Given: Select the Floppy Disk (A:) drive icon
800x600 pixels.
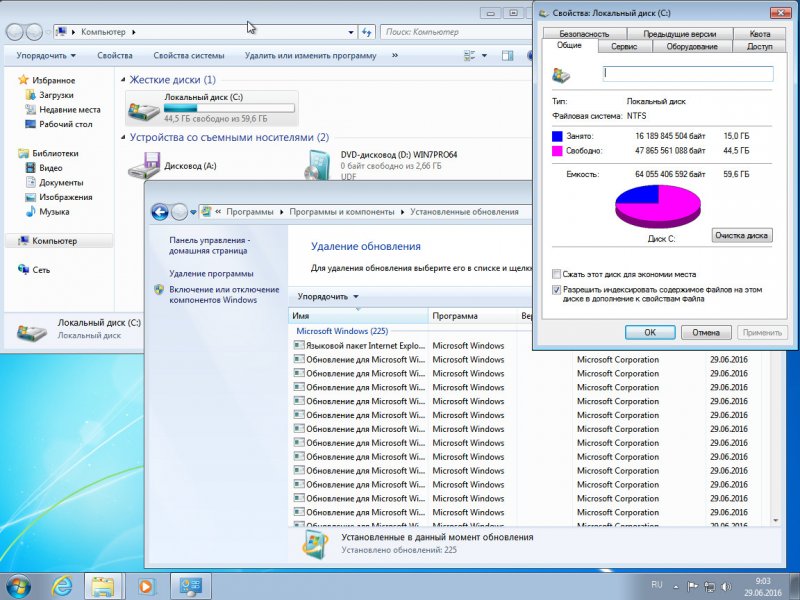Looking at the screenshot, I should 144,165.
